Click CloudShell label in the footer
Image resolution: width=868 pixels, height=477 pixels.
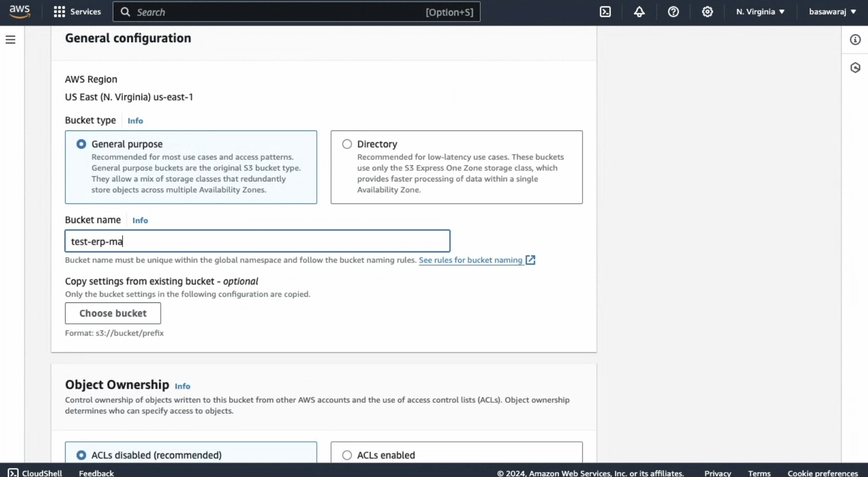tap(42, 473)
